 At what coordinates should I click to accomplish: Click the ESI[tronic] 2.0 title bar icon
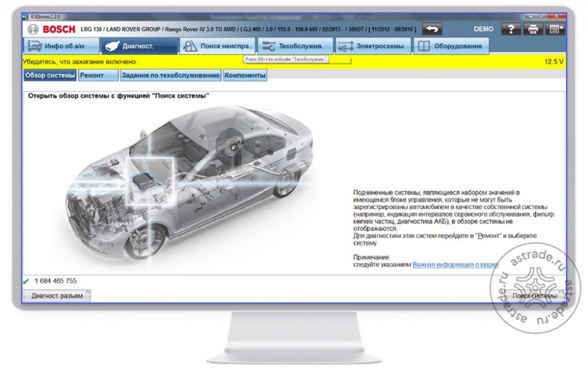[25, 17]
